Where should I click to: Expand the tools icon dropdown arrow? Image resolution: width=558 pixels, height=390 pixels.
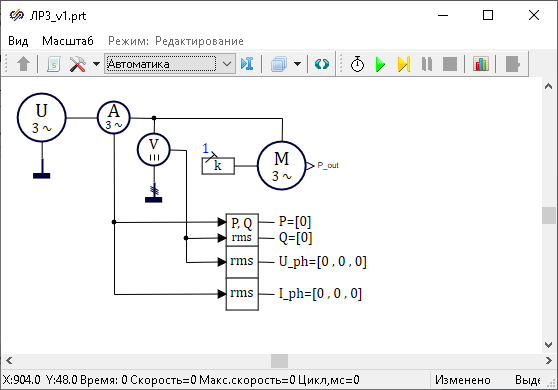tap(96, 64)
